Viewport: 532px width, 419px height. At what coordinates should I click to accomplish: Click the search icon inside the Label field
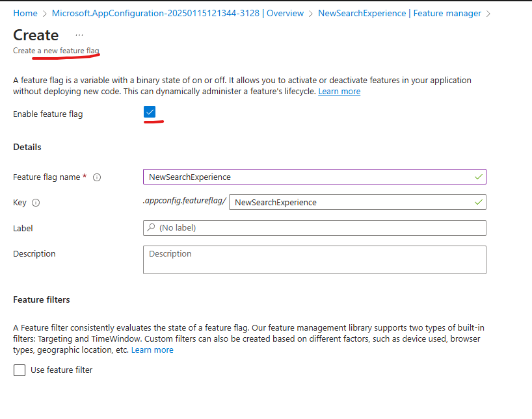[x=151, y=228]
